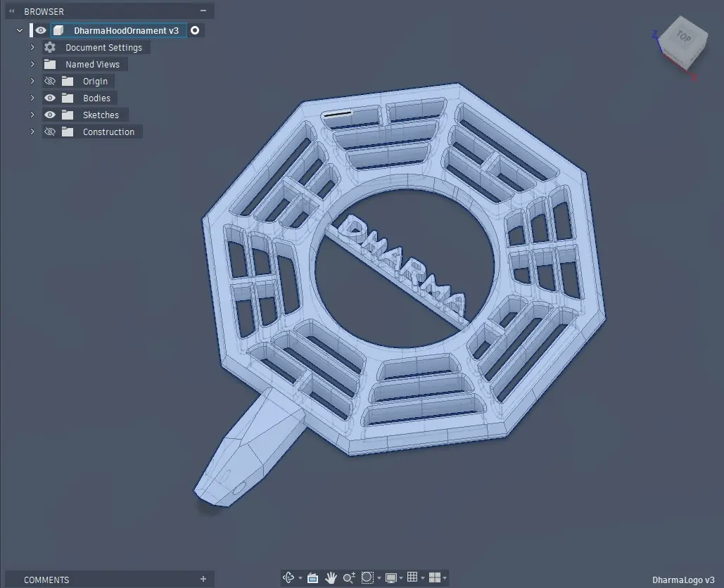
Task: Select the DharmaHoodOrnament v3 name
Action: point(126,31)
